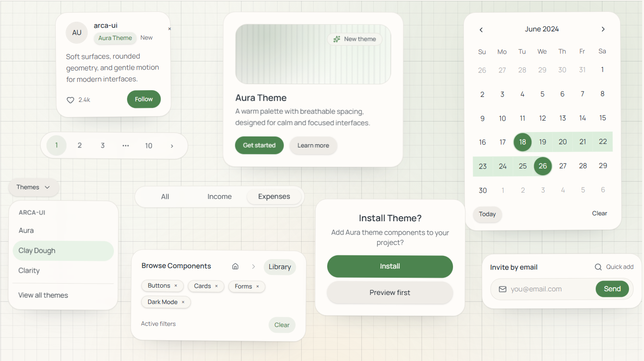The image size is (644, 361).
Task: Go to next month with right chevron
Action: click(603, 29)
